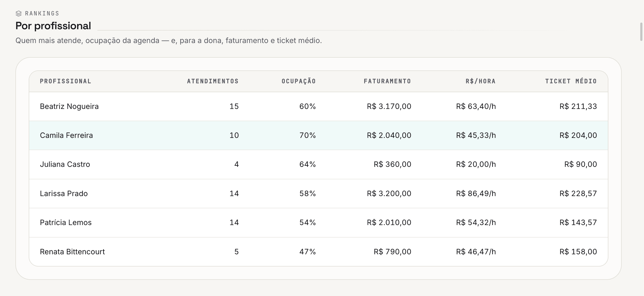Screen dimensions: 644x296
Task: Click Camila Ferreira's 10 atendimentos value
Action: 234,136
